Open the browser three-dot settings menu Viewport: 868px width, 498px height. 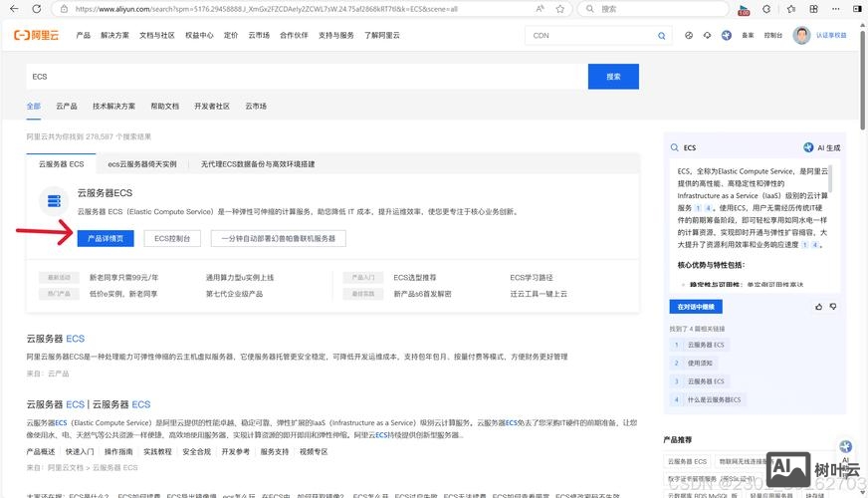836,9
